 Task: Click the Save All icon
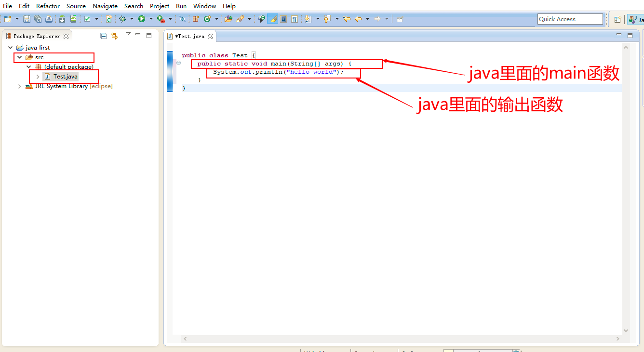pyautogui.click(x=38, y=19)
